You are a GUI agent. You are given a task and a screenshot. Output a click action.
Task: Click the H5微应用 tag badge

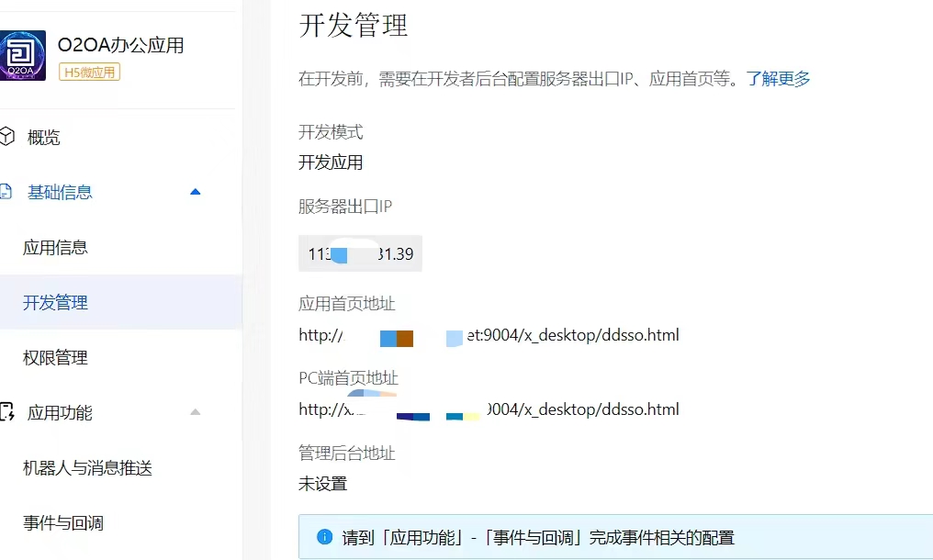(x=89, y=72)
